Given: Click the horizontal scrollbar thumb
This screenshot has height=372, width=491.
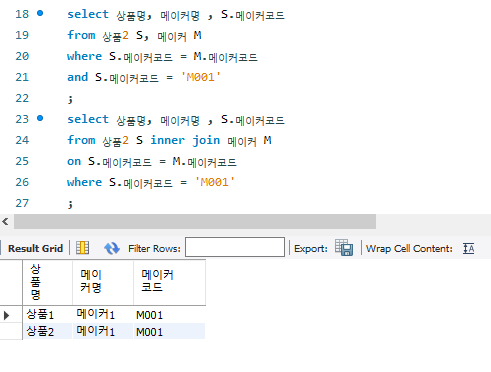Looking at the screenshot, I should 195,222.
